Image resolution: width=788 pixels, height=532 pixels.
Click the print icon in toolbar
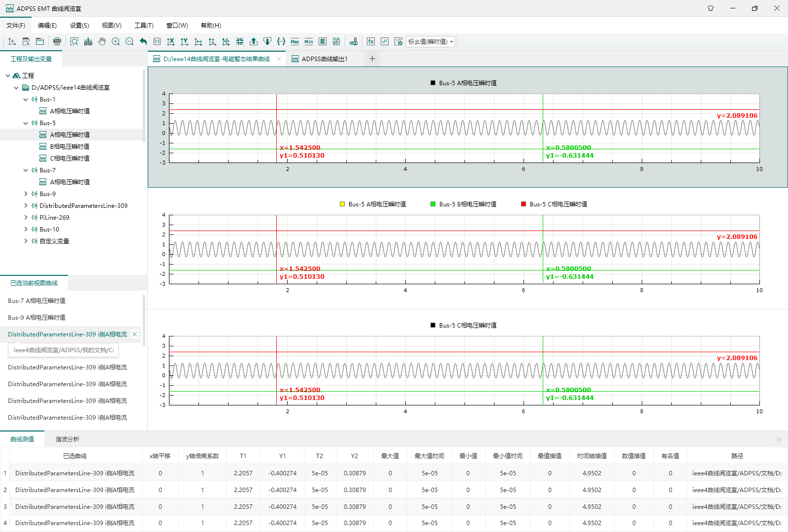(57, 42)
